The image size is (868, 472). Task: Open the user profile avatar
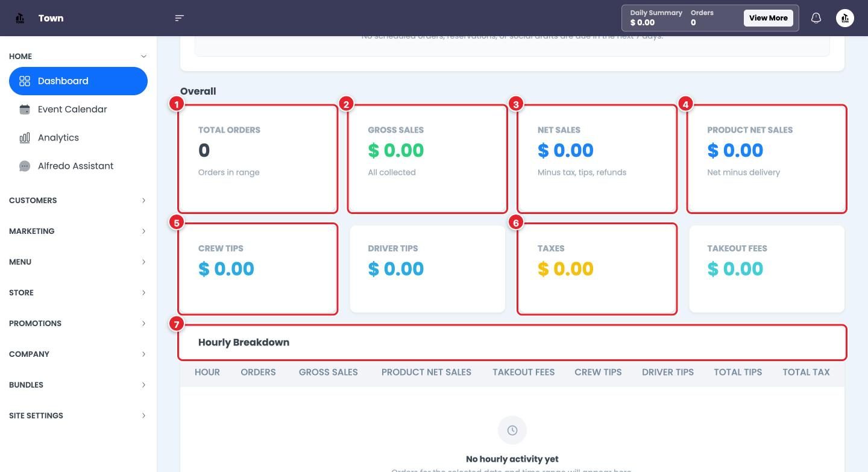[845, 18]
